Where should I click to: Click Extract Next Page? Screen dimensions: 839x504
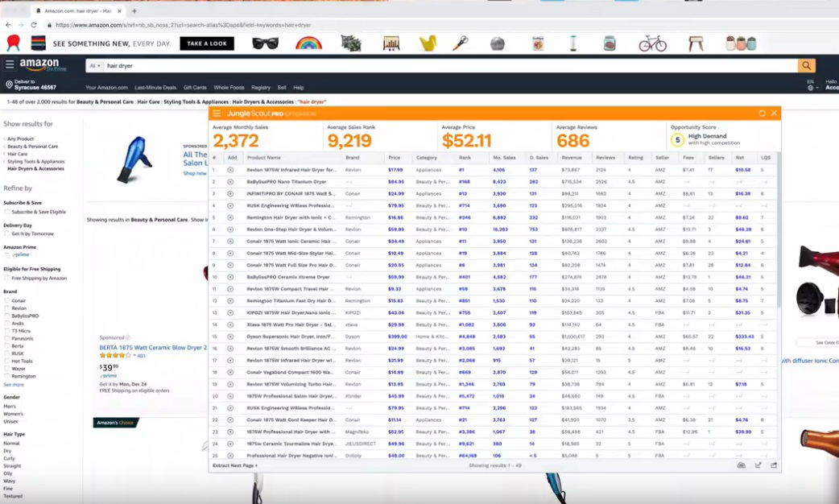[235, 465]
